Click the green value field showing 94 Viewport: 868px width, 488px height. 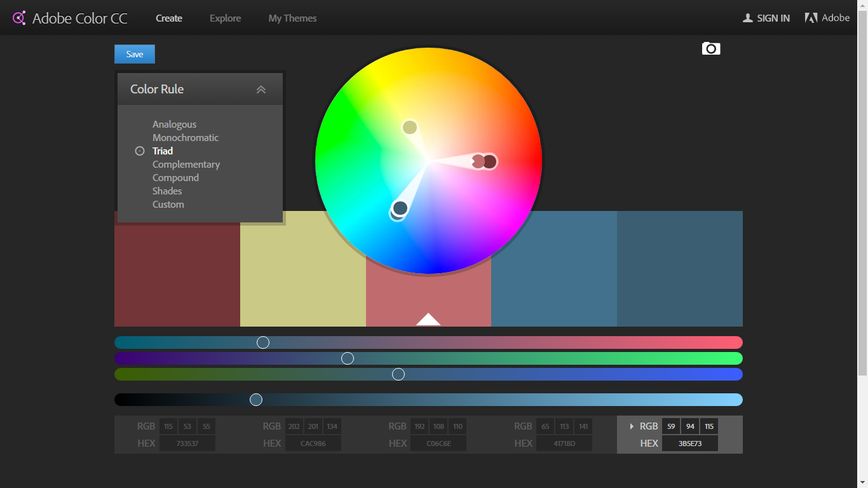(690, 426)
